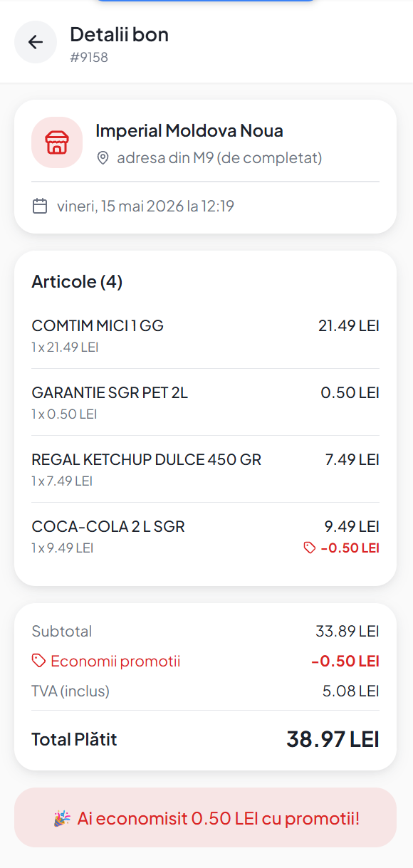The image size is (413, 868).
Task: Click the receipt number #9158
Action: [89, 58]
